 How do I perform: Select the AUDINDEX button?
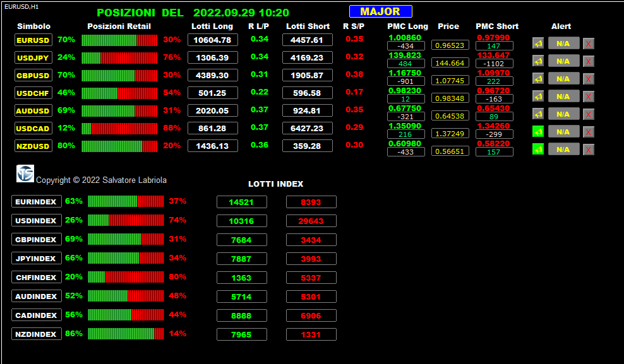36,296
